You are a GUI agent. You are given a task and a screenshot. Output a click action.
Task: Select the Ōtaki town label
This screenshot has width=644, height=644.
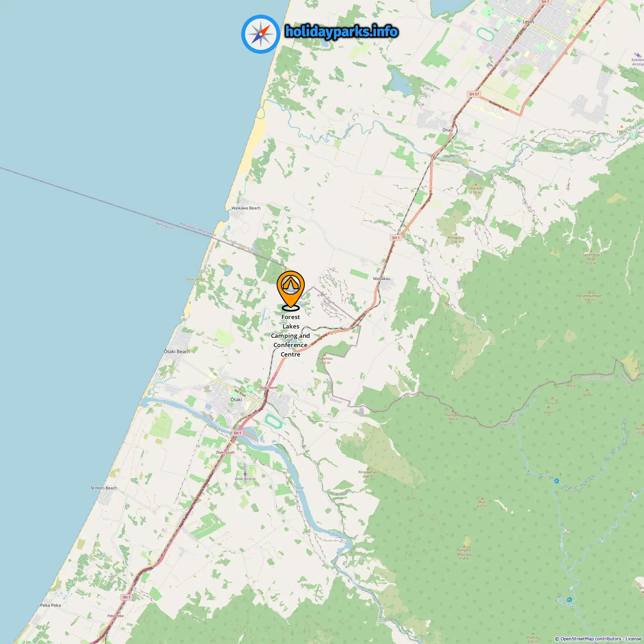coord(236,400)
